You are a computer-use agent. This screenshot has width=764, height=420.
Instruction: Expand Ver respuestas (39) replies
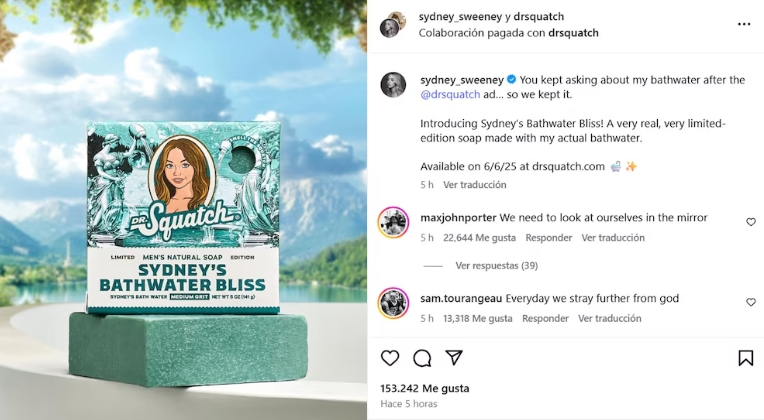pos(497,266)
